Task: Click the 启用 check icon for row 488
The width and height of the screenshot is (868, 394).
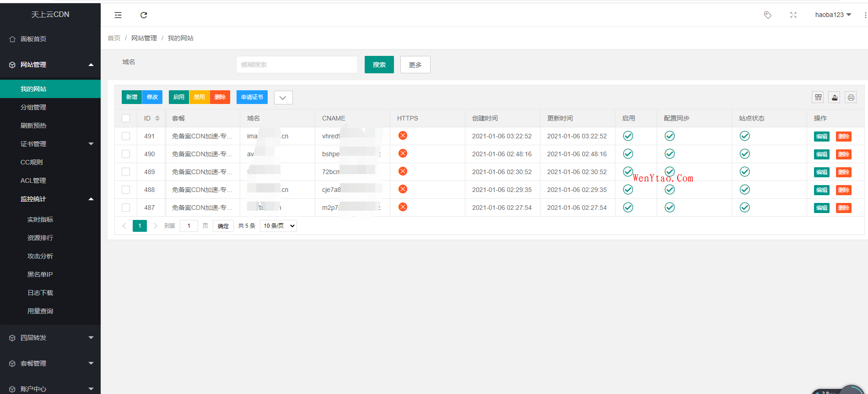Action: tap(628, 190)
